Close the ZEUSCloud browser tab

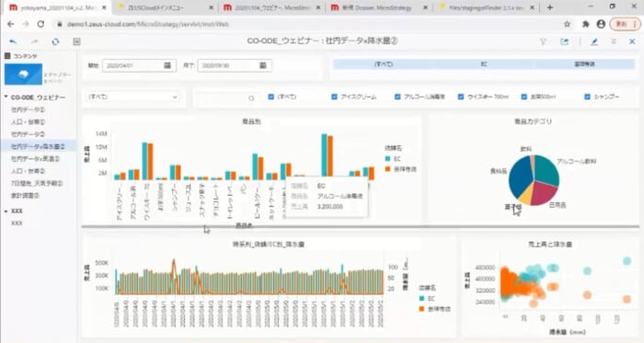pyautogui.click(x=211, y=7)
